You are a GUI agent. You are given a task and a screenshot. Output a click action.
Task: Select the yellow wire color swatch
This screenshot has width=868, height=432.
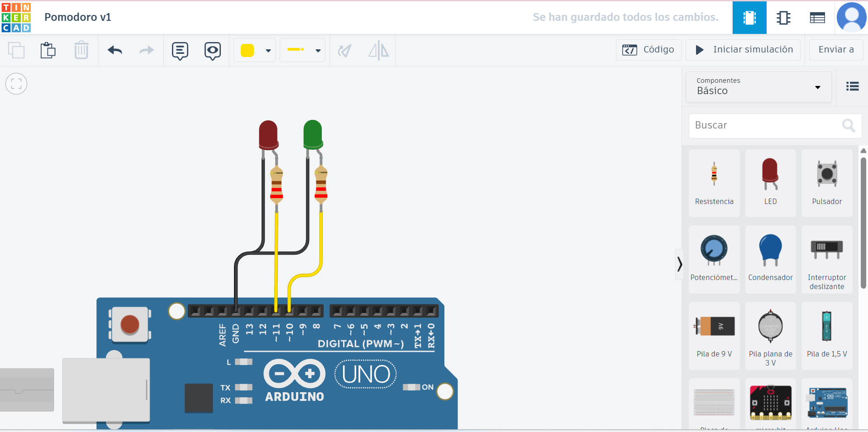(247, 51)
